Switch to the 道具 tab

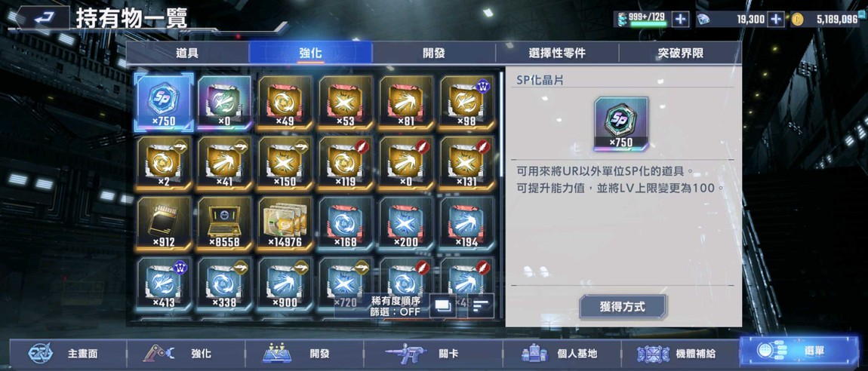coord(188,54)
